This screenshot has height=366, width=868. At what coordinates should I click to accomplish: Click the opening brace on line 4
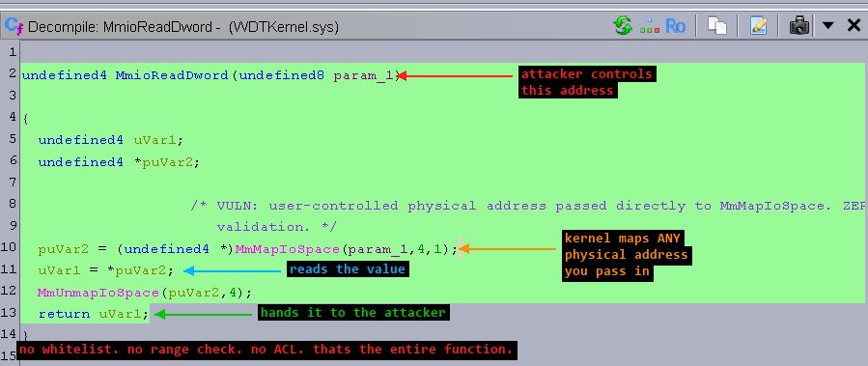(x=25, y=119)
